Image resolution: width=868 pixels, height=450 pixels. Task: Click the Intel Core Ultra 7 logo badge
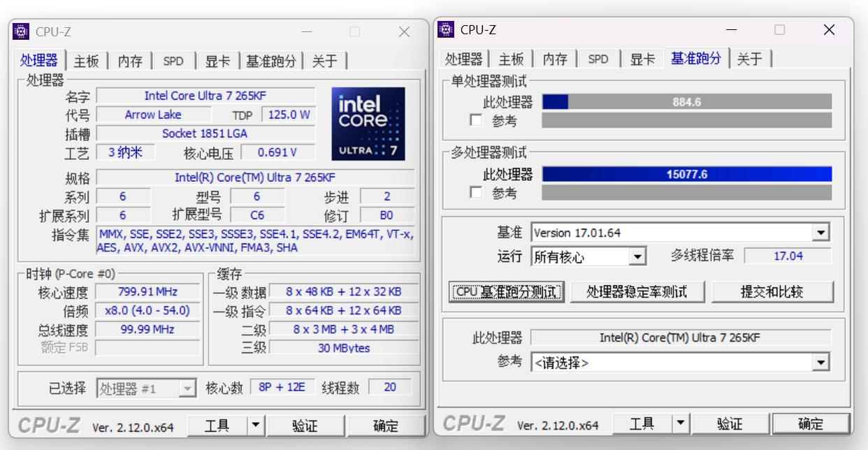pyautogui.click(x=368, y=124)
